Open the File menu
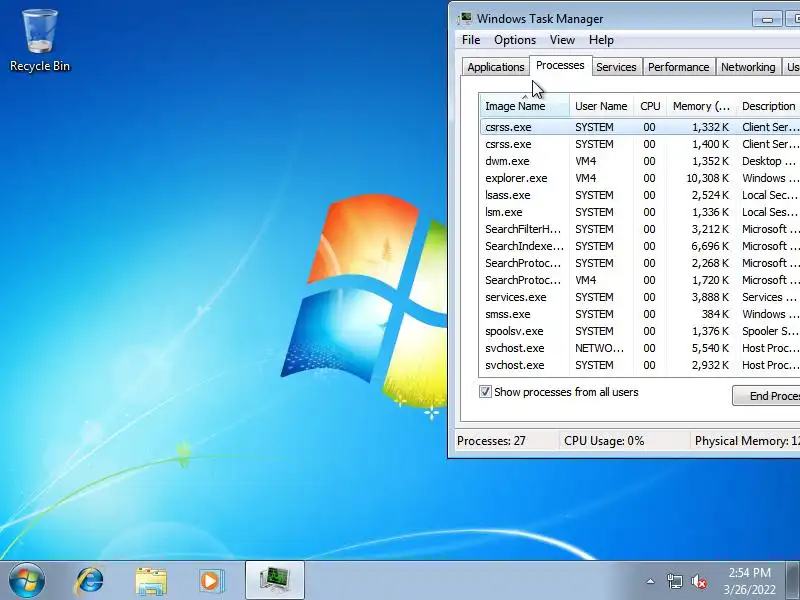This screenshot has height=600, width=800. click(x=471, y=40)
